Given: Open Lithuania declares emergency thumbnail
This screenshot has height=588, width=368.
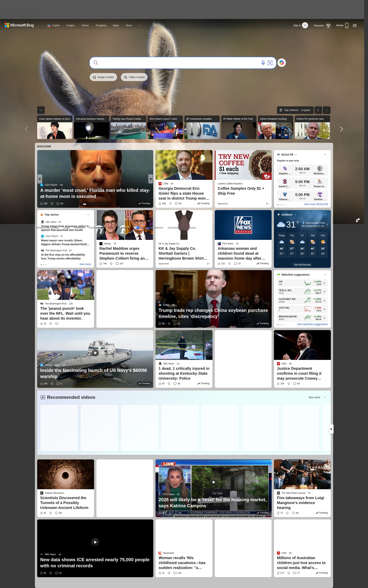Looking at the screenshot, I should tap(91, 127).
